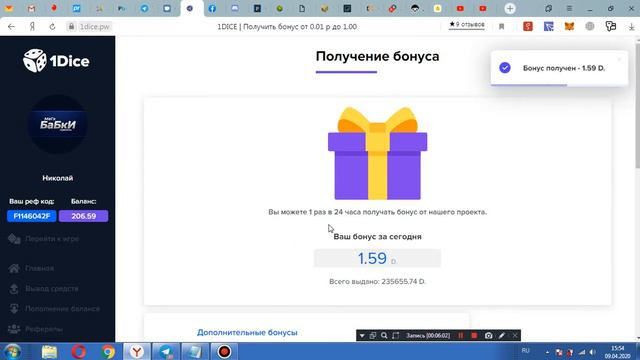Click the bookmark icon in address bar
The height and width of the screenshot is (360, 640).
[502, 27]
